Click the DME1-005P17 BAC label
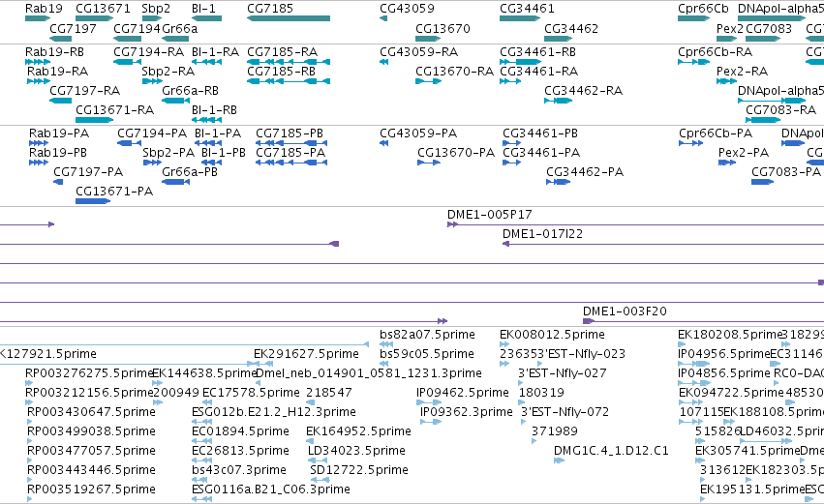 [489, 215]
